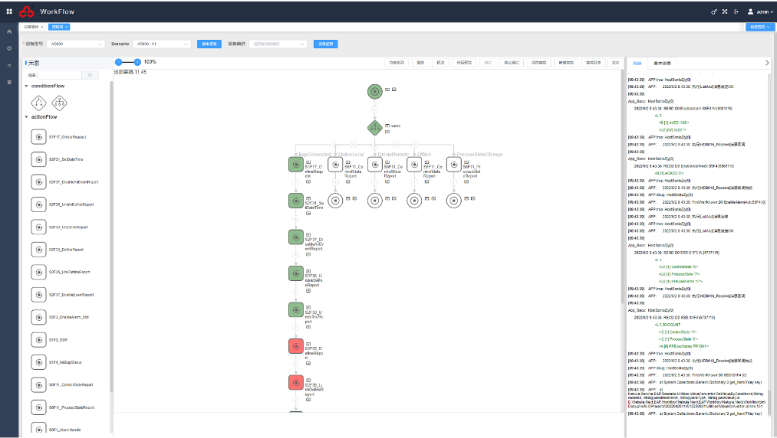Viewport: 777px width, 438px height.
Task: Click the elements palette vertical scrollbar
Action: pyautogui.click(x=111, y=238)
